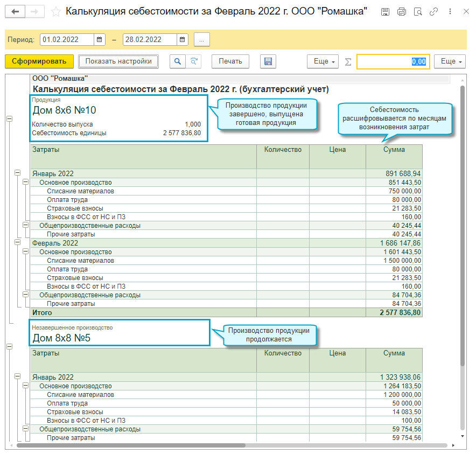Open the three-dot menu in title bar
476x454 pixels.
tap(450, 11)
